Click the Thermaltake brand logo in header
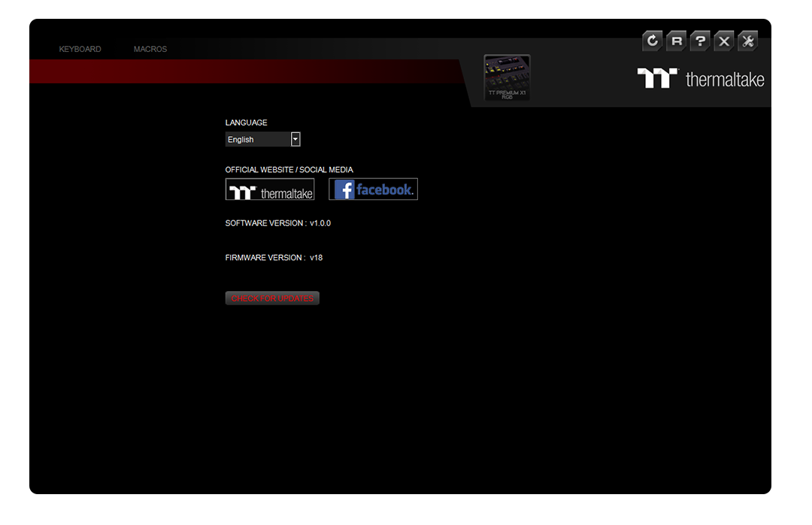The width and height of the screenshot is (812, 525). click(x=700, y=79)
